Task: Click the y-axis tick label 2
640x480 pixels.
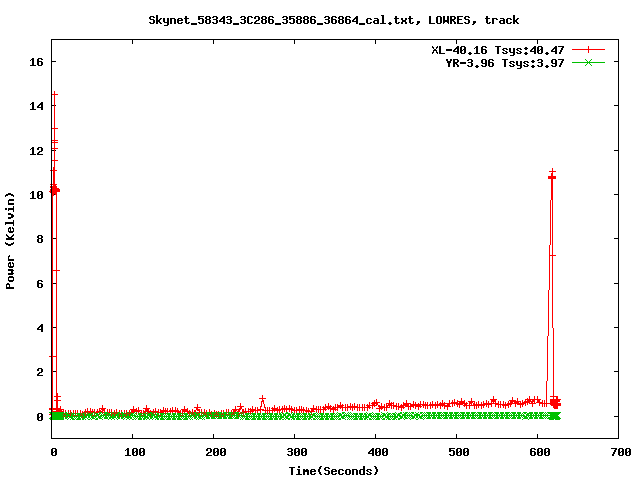Action: click(40, 372)
